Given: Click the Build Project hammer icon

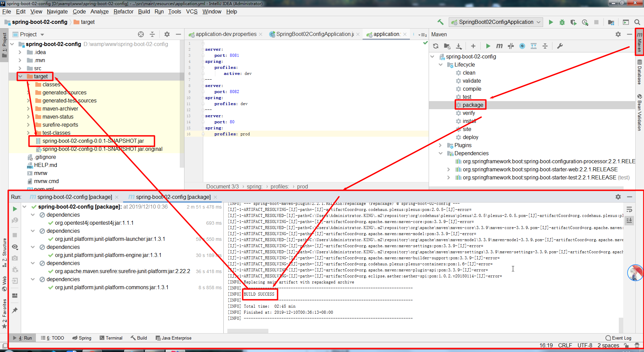Looking at the screenshot, I should coord(440,22).
